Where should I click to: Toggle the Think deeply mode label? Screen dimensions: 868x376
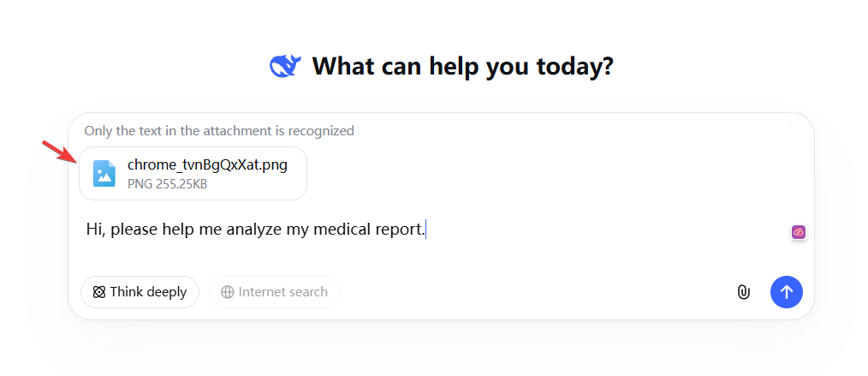click(x=148, y=292)
